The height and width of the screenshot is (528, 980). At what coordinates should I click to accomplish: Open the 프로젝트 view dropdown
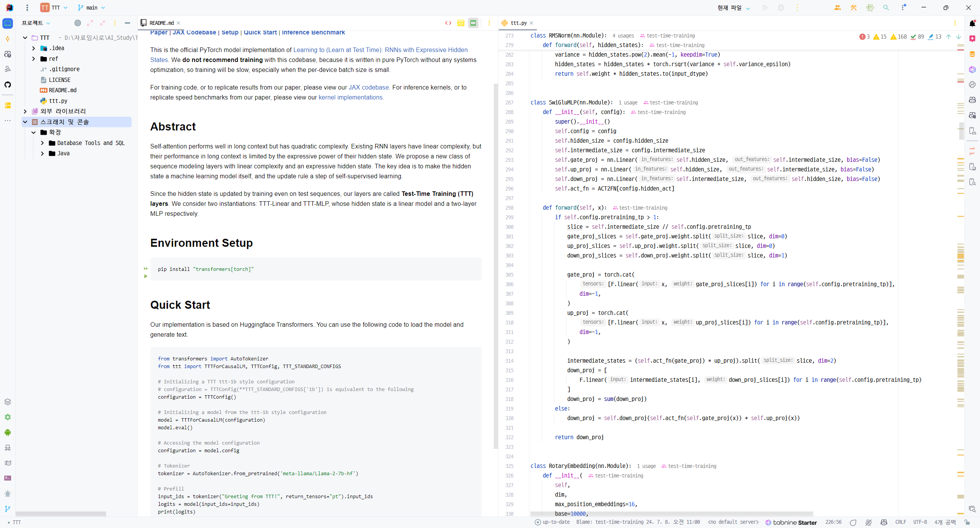point(36,23)
